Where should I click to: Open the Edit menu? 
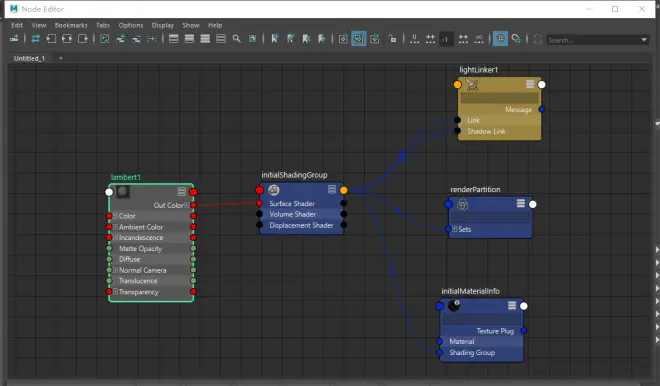point(17,25)
